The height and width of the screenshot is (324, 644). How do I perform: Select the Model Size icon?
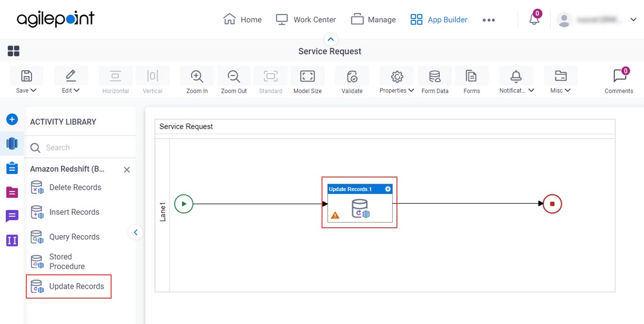click(308, 76)
